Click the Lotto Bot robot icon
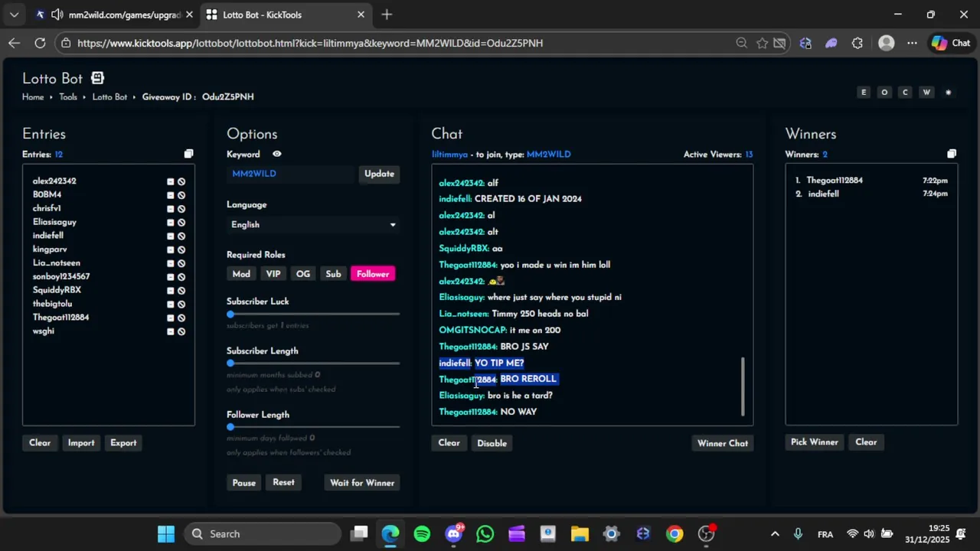The width and height of the screenshot is (980, 551). (x=97, y=78)
